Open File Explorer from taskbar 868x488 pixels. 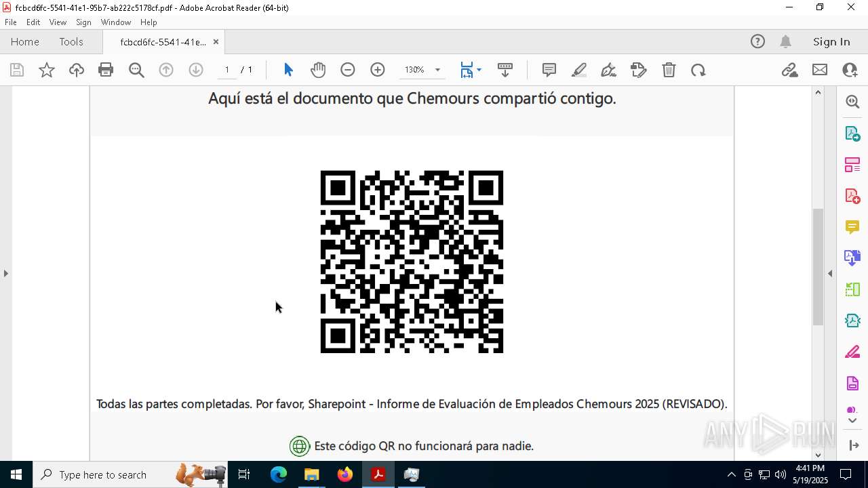point(311,474)
